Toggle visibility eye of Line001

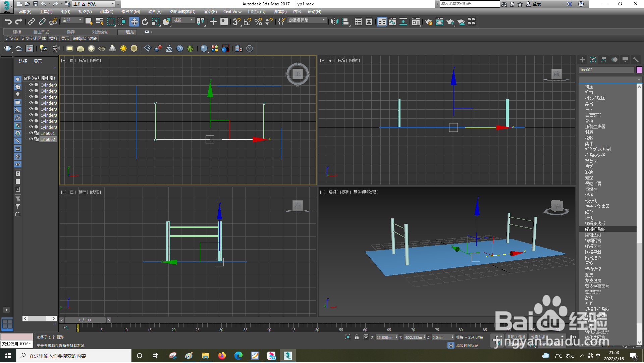31,133
